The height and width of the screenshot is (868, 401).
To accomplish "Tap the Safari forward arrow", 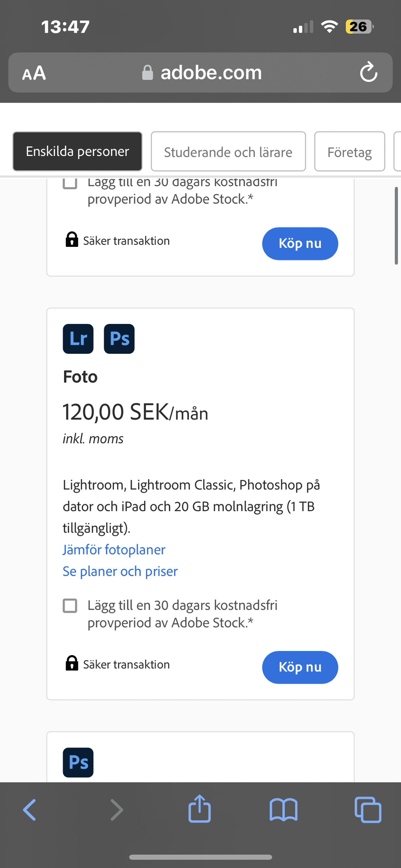I will (x=117, y=810).
